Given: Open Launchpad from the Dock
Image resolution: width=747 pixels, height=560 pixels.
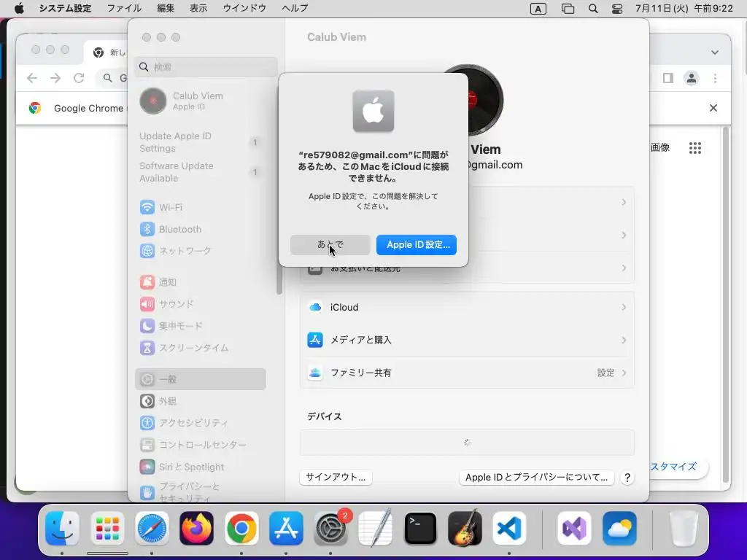Looking at the screenshot, I should tap(107, 528).
